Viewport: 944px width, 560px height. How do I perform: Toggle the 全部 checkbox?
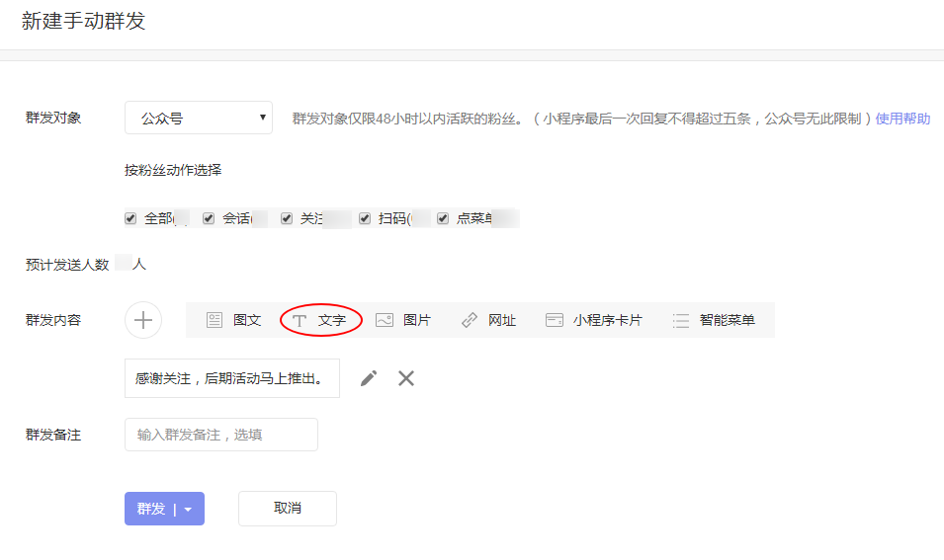click(x=130, y=218)
